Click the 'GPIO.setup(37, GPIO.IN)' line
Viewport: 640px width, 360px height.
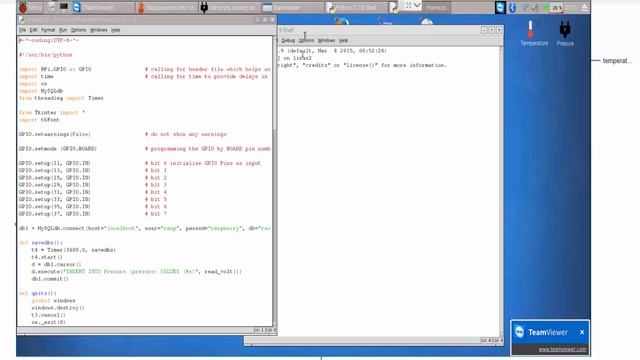coord(55,213)
